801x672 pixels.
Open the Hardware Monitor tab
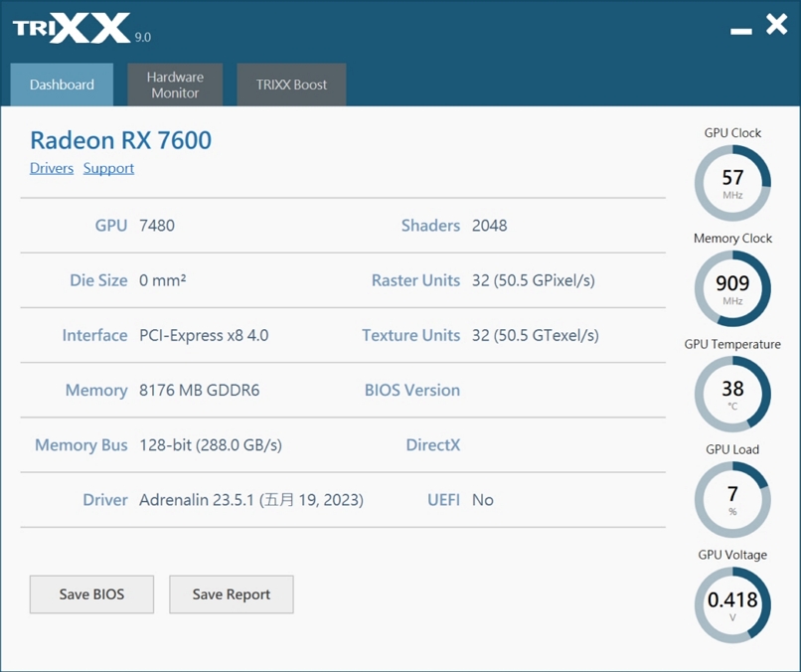[175, 84]
